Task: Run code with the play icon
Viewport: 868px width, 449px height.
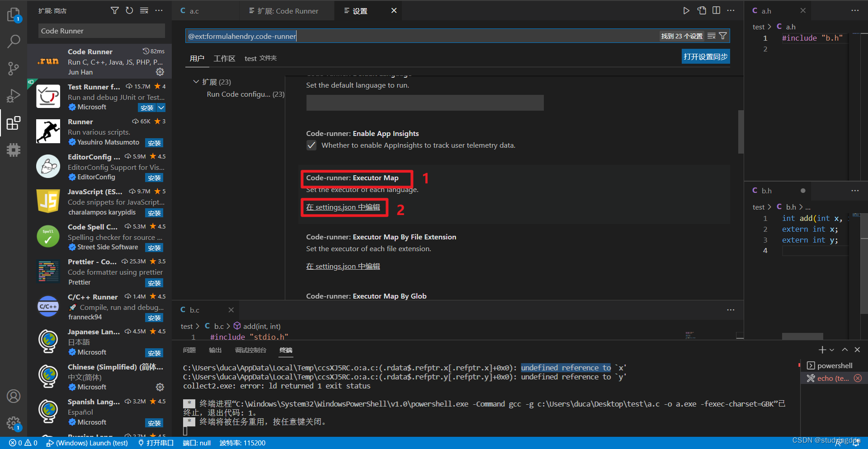Action: tap(686, 10)
